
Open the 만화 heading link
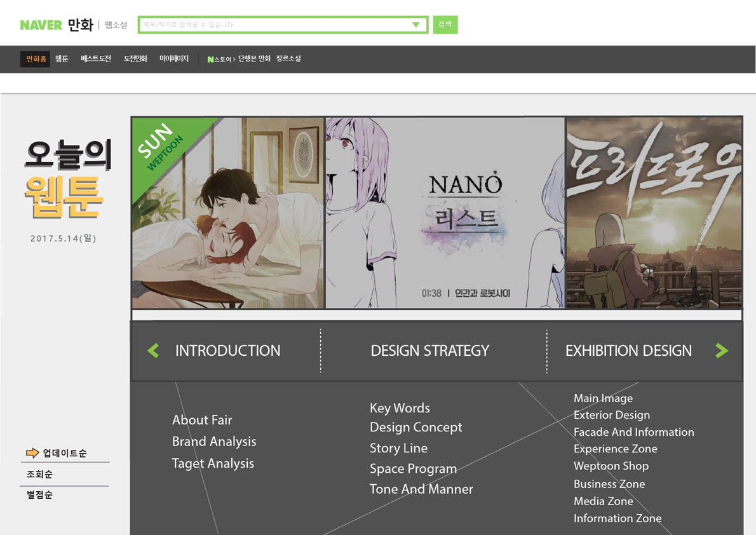(x=80, y=25)
